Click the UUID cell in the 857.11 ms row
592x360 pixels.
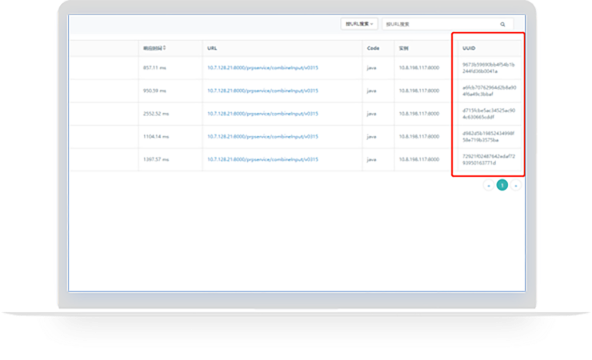click(488, 68)
